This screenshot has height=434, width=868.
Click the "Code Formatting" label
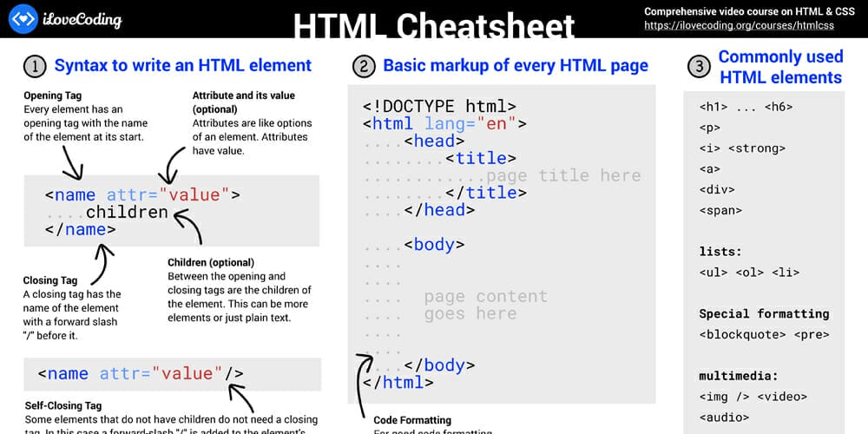412,420
